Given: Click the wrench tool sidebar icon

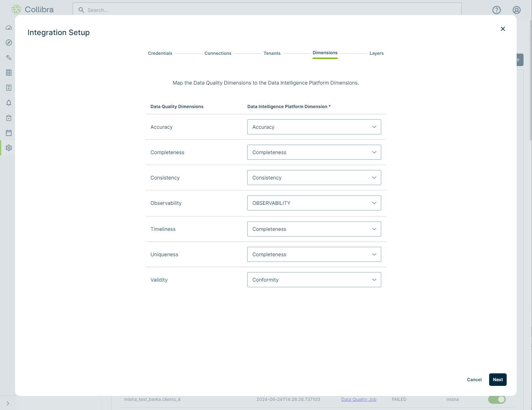Looking at the screenshot, I should [x=9, y=58].
